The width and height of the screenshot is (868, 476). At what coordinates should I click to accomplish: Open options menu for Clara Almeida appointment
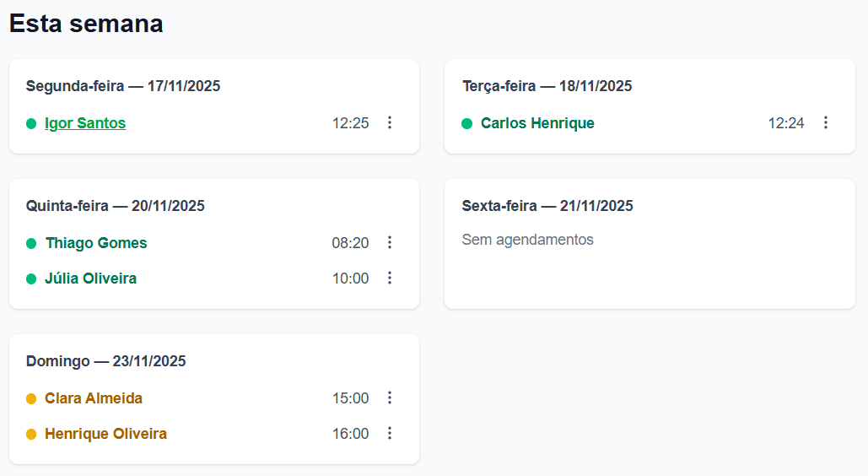pos(390,398)
